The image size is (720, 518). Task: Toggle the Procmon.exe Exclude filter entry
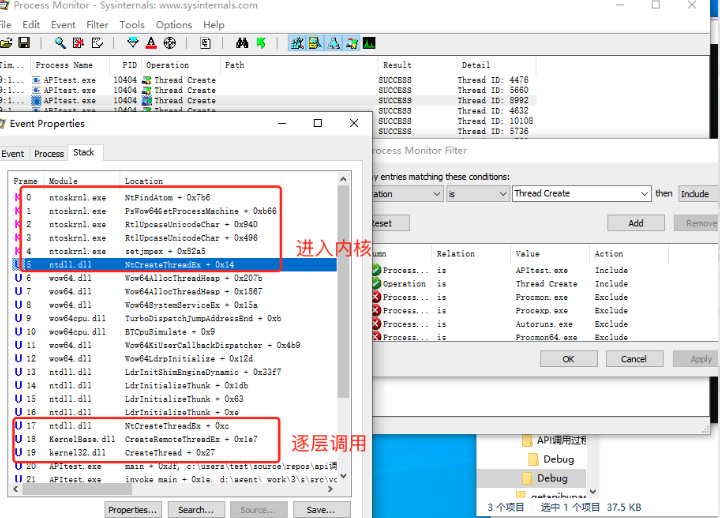coord(377,297)
